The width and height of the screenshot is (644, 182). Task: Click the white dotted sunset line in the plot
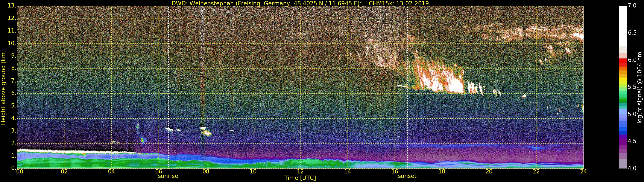pyautogui.click(x=407, y=87)
